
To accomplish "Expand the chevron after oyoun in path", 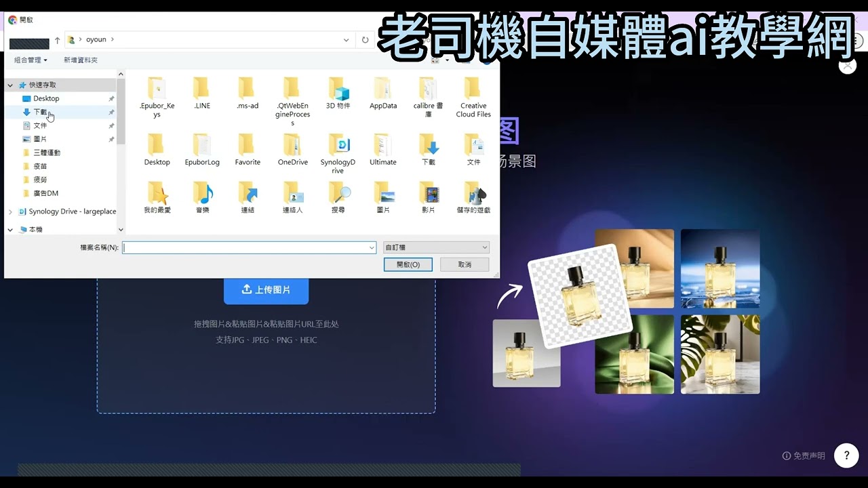I will [113, 40].
